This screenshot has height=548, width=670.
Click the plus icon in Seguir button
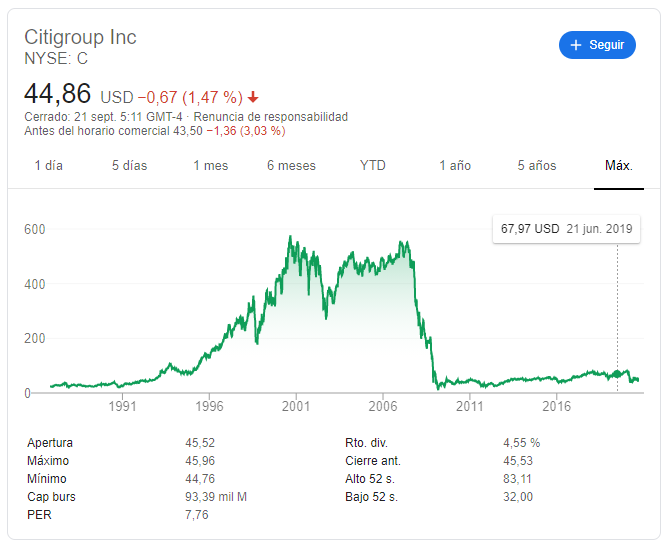point(576,45)
